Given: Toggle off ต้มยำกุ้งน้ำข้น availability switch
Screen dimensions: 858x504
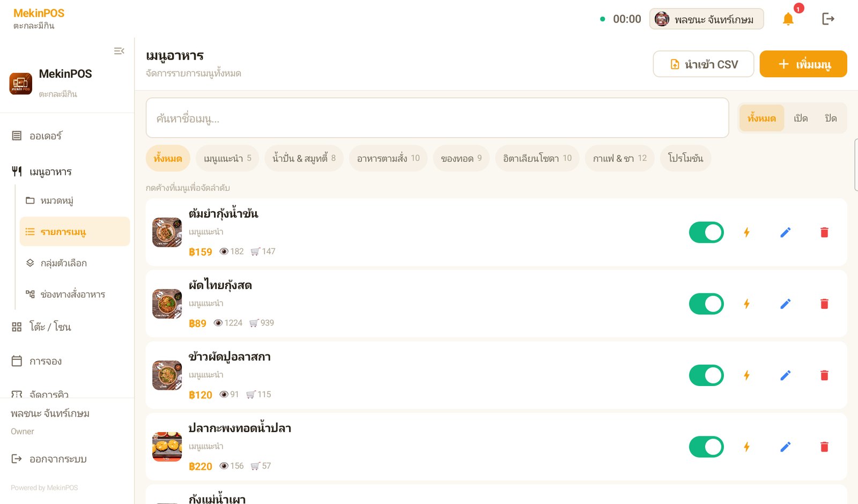Looking at the screenshot, I should (706, 232).
